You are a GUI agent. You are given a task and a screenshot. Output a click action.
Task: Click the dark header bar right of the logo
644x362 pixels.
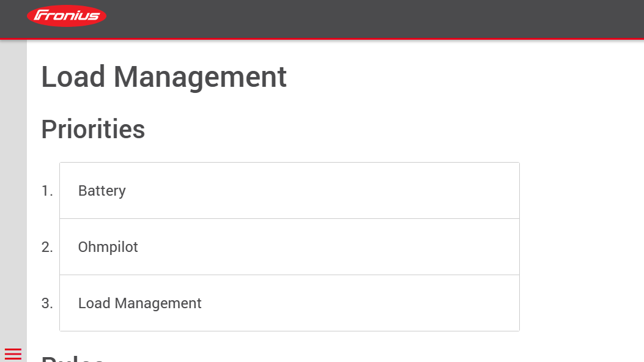tap(367, 18)
